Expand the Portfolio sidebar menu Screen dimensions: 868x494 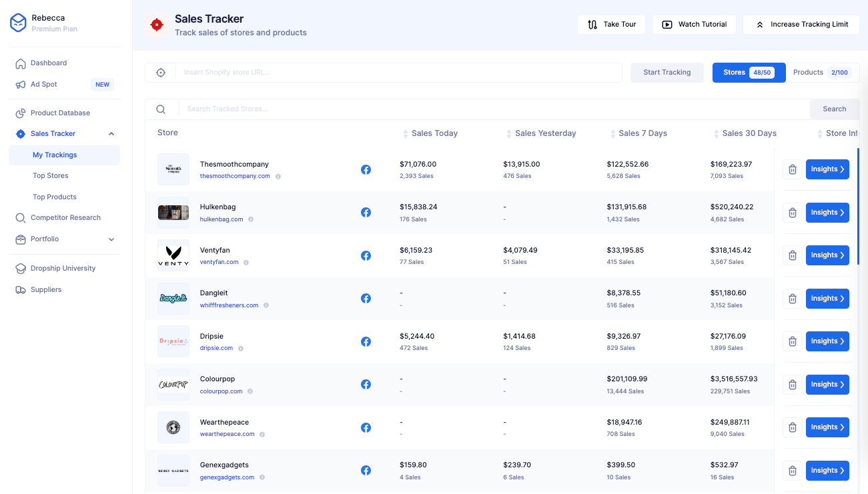tap(111, 239)
